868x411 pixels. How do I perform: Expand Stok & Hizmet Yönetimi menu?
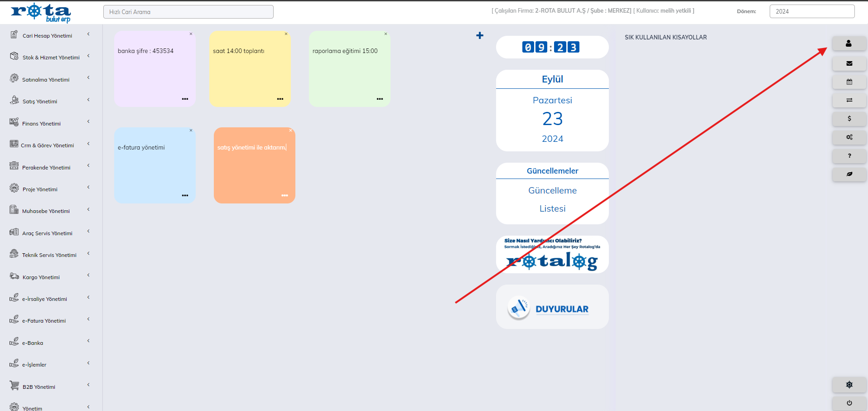point(51,58)
